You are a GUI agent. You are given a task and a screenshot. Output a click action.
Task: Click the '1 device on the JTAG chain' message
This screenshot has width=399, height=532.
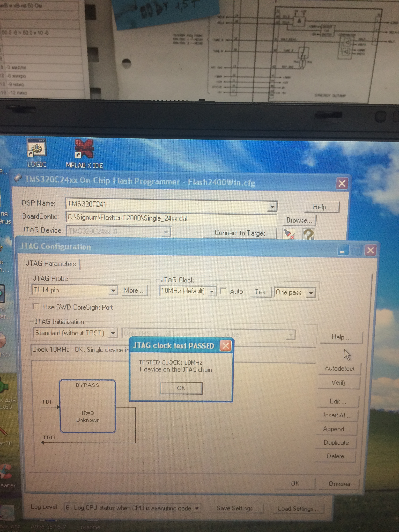176,370
